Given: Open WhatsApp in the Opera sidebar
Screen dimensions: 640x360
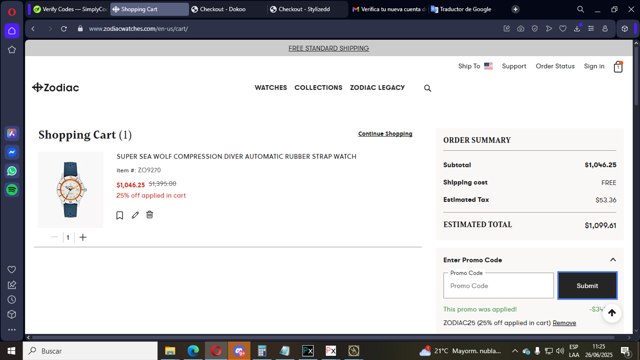Looking at the screenshot, I should (12, 171).
